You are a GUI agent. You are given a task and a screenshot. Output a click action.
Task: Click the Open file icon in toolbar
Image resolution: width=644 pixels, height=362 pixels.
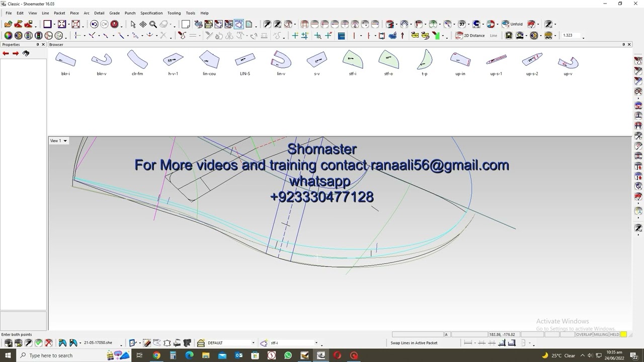tap(8, 24)
